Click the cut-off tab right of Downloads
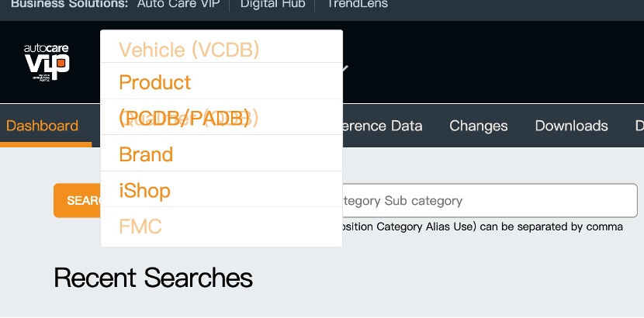The image size is (644, 318). point(638,126)
